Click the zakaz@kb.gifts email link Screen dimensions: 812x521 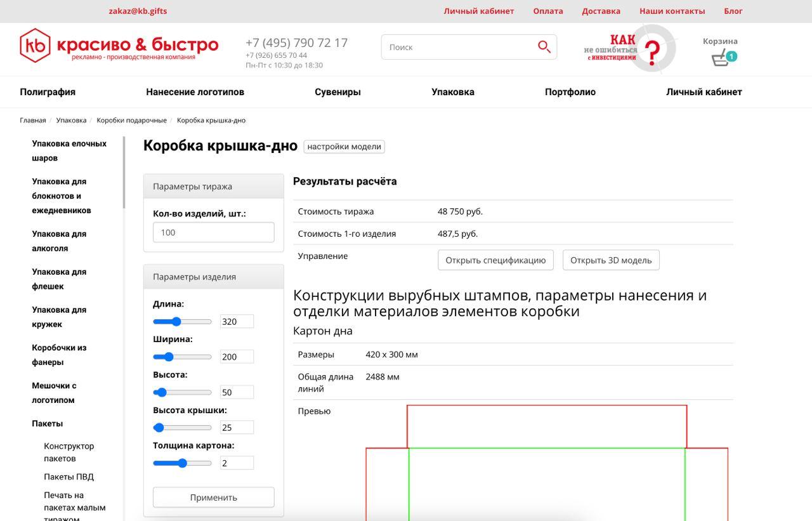click(x=137, y=10)
